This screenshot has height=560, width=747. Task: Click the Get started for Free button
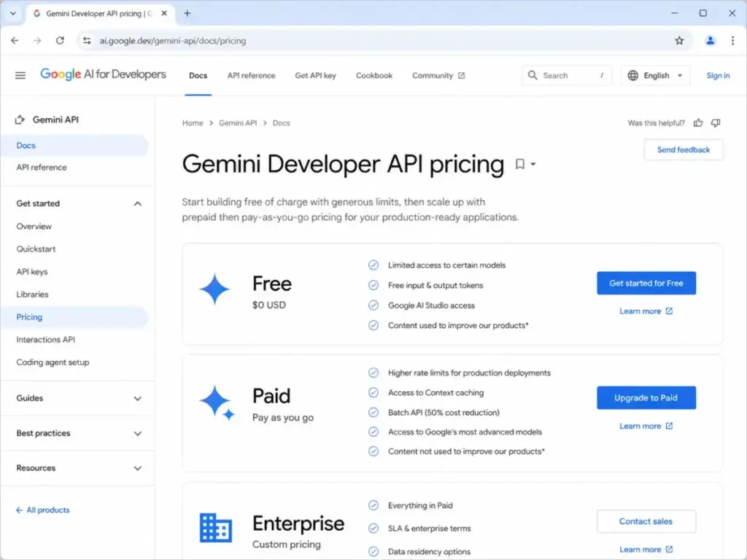coord(646,283)
